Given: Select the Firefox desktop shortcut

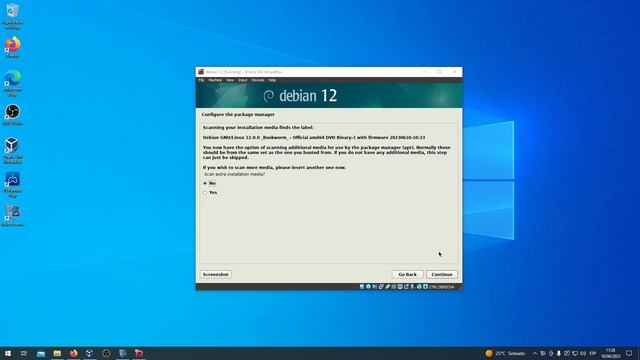Looking at the screenshot, I should tap(13, 47).
